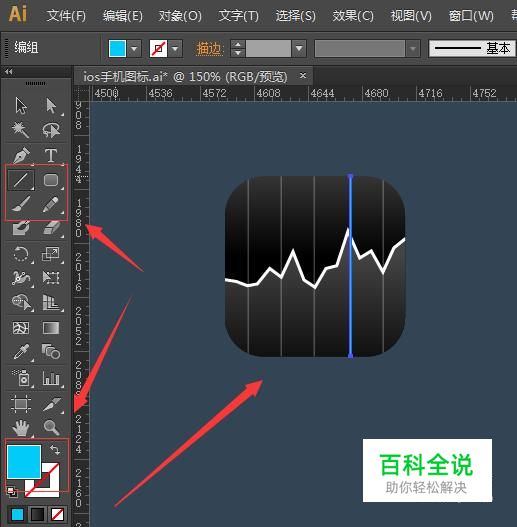Select the Rotate tool
This screenshot has width=517, height=527.
click(x=21, y=254)
